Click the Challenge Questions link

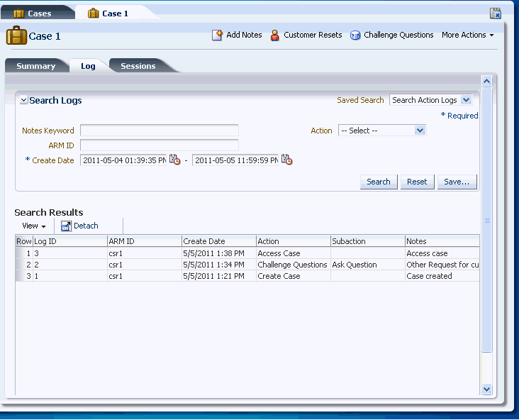click(398, 35)
